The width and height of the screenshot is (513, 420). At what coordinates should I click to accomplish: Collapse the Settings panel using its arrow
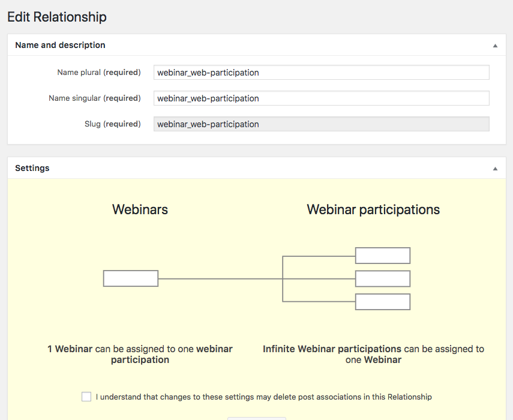(495, 169)
